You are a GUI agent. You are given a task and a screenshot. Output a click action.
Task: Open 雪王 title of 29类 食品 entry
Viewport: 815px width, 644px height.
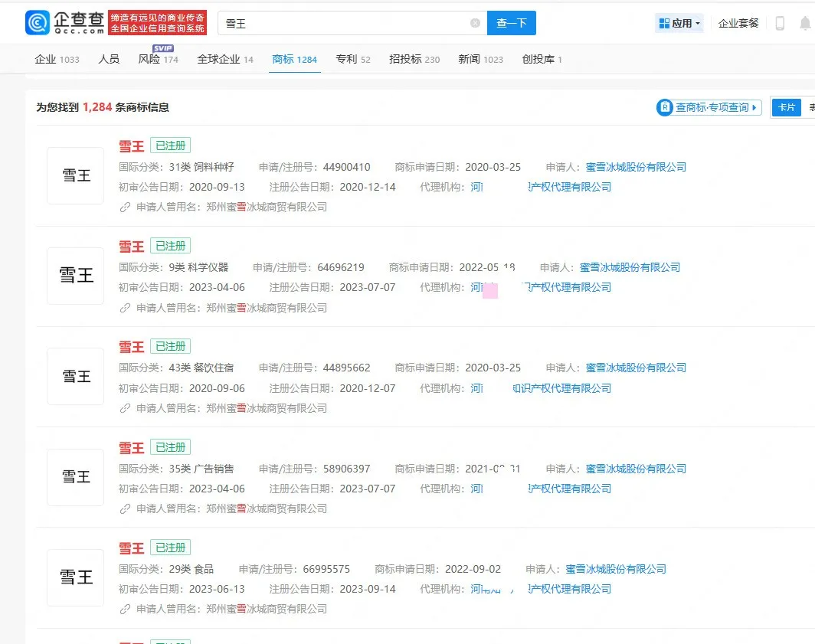click(x=132, y=548)
